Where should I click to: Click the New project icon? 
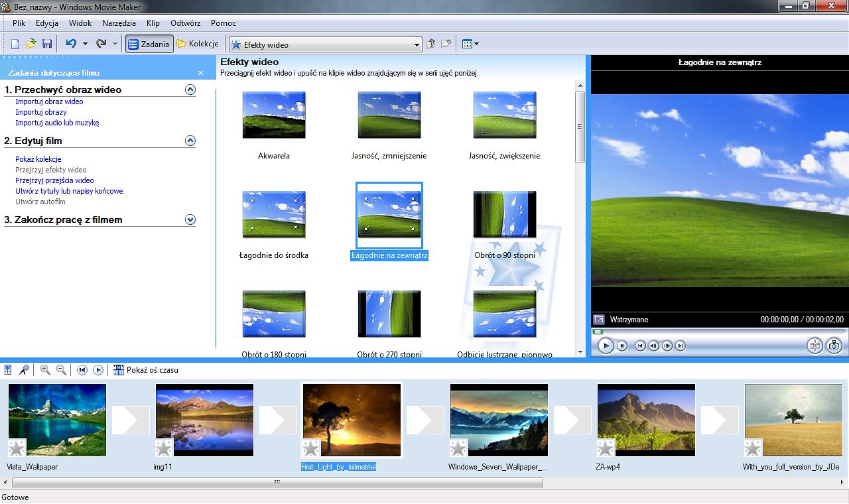(15, 44)
